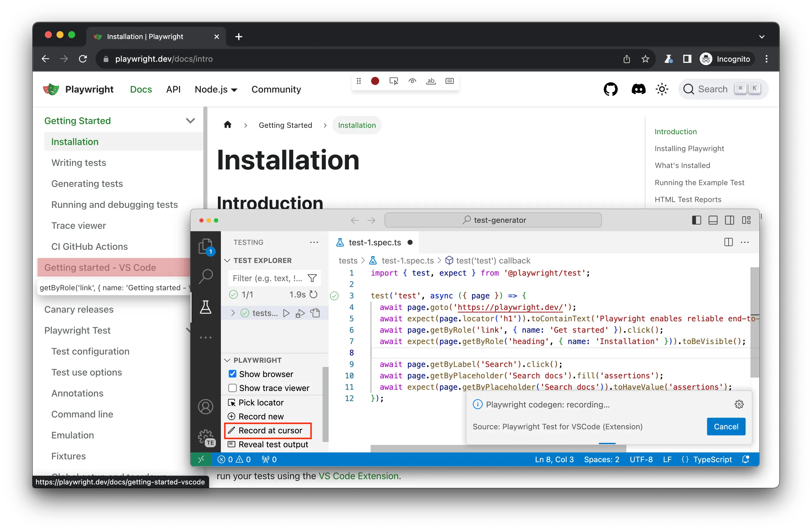Cancel the Playwright codegen recording
Viewport: 812px width, 531px height.
click(726, 426)
